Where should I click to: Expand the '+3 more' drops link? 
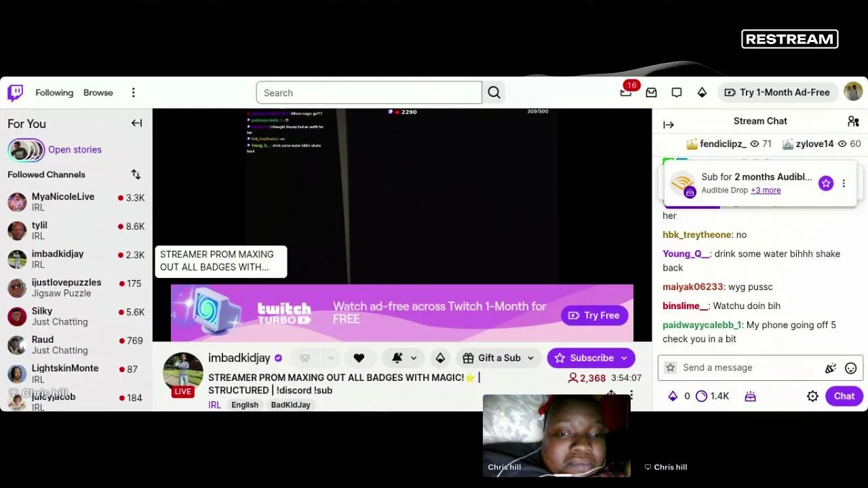pos(766,190)
